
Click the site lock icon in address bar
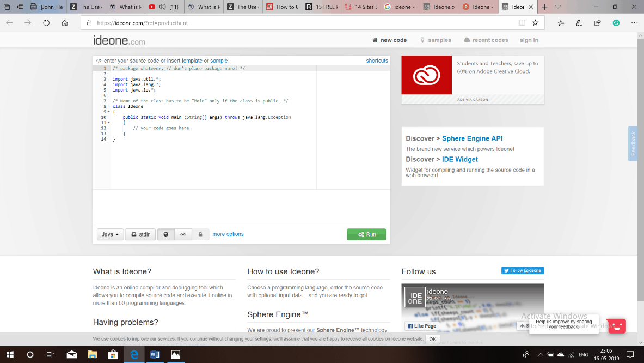click(x=89, y=22)
